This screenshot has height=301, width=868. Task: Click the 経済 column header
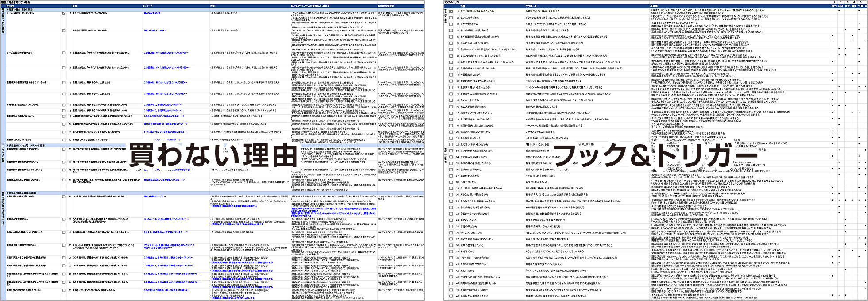click(x=841, y=6)
